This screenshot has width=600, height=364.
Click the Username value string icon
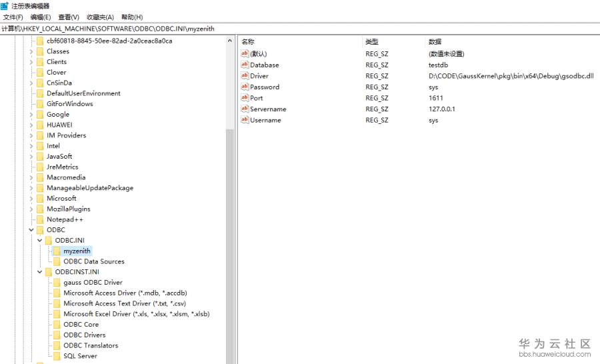(245, 120)
